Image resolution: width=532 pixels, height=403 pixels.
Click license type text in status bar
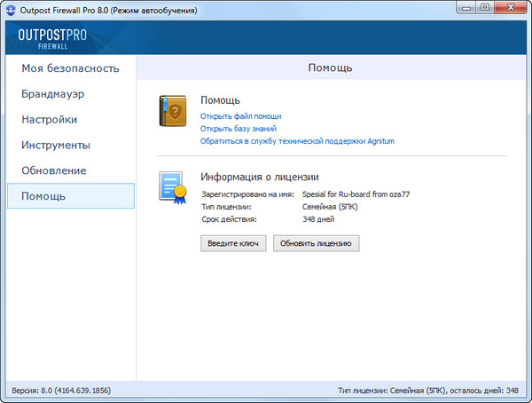coord(427,391)
